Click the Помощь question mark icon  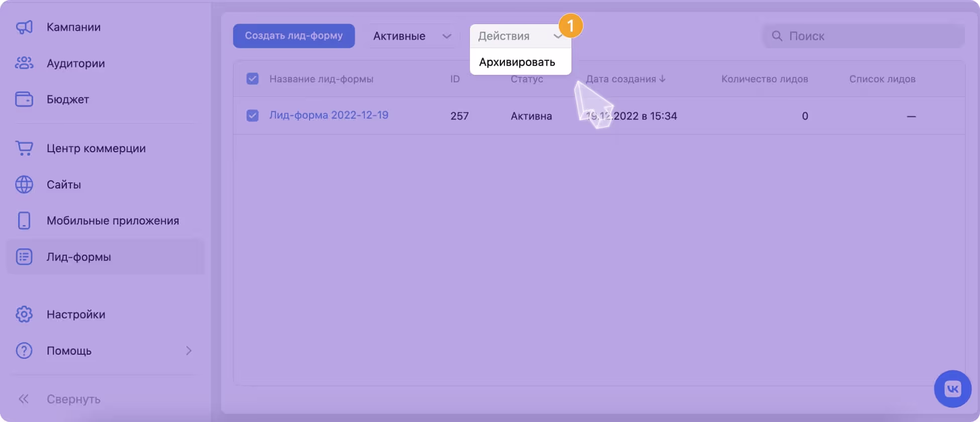[x=24, y=351]
